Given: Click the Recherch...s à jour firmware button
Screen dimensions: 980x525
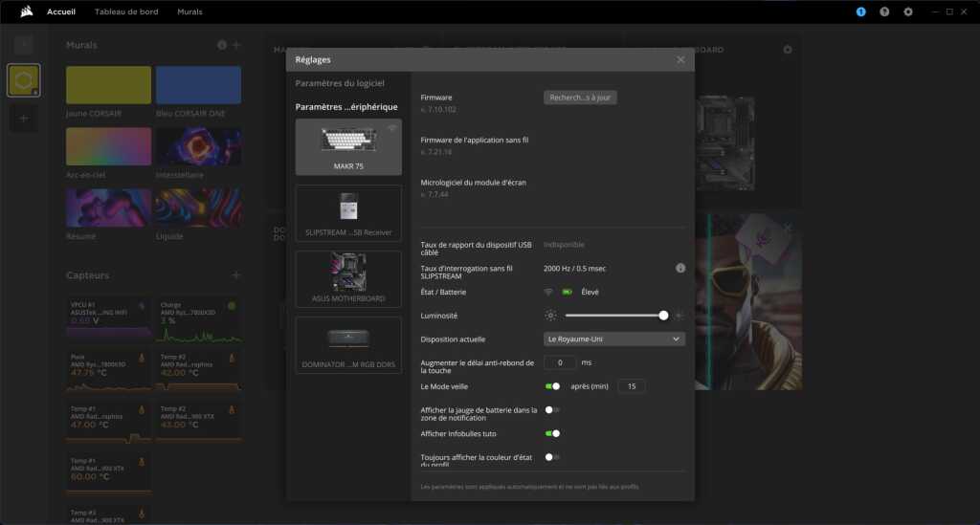Looking at the screenshot, I should pos(580,98).
